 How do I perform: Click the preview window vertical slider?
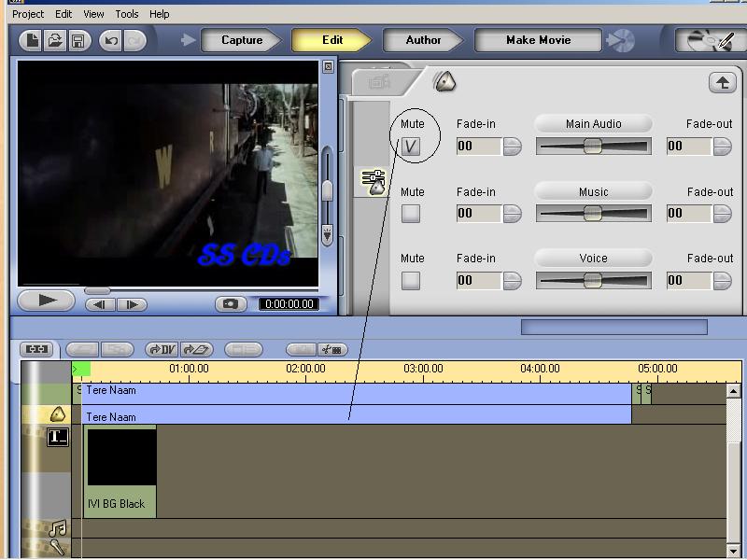point(328,191)
